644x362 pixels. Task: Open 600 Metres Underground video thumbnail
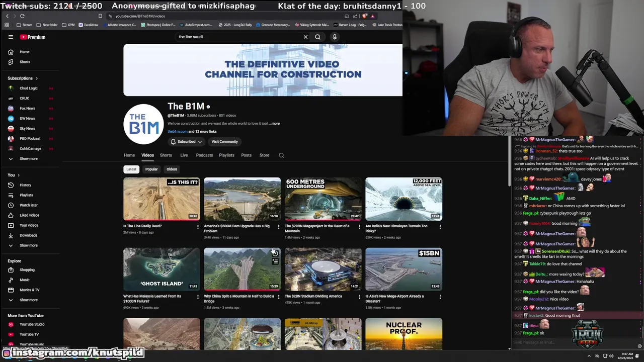pyautogui.click(x=323, y=199)
